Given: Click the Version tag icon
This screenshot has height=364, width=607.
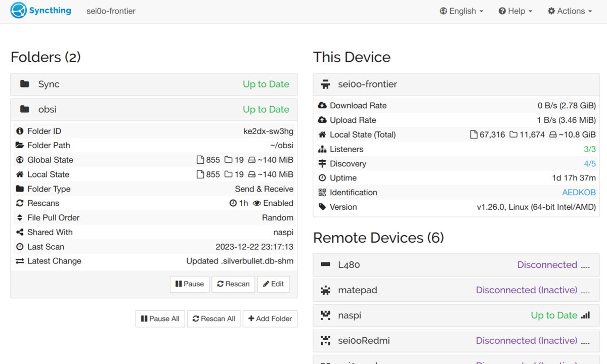Looking at the screenshot, I should pyautogui.click(x=322, y=207).
